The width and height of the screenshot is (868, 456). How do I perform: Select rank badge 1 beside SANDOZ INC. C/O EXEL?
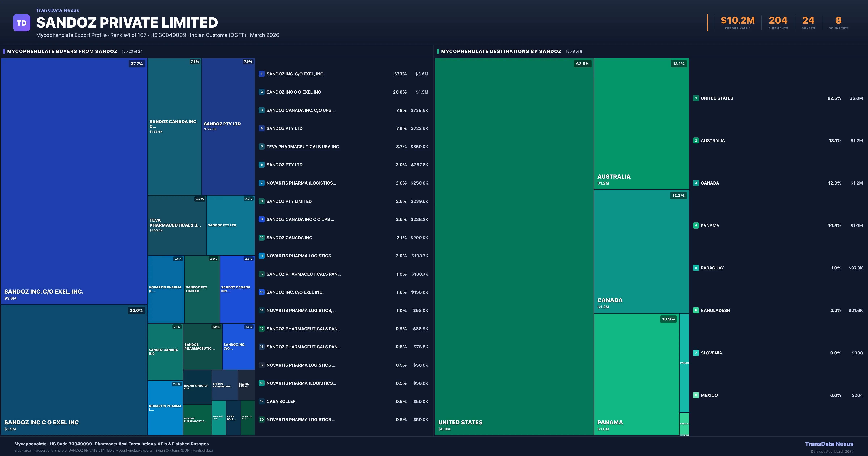[261, 74]
